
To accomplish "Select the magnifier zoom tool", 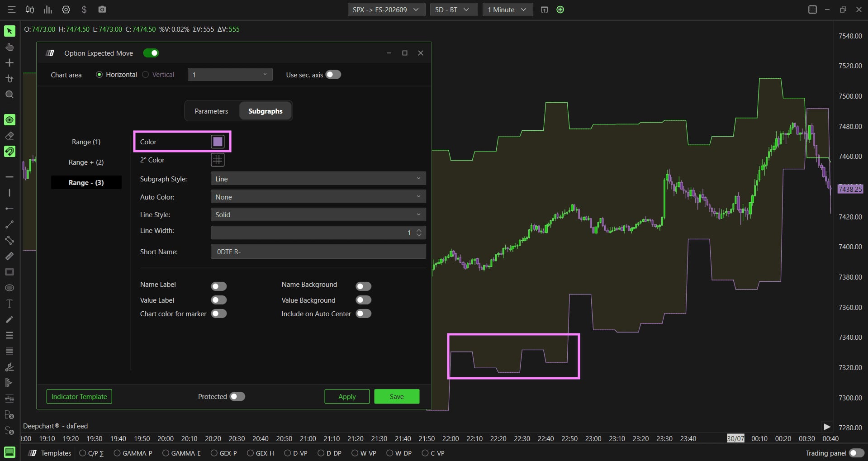I will (x=9, y=95).
